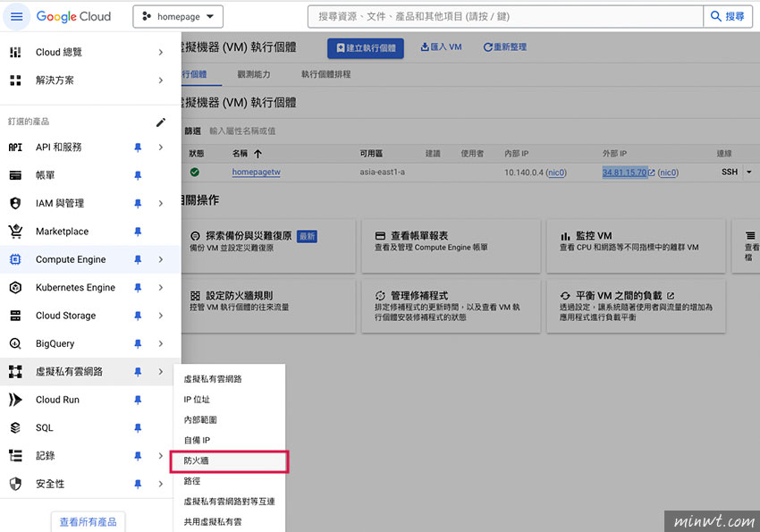Open the 設定防火牆規則 card

(268, 305)
